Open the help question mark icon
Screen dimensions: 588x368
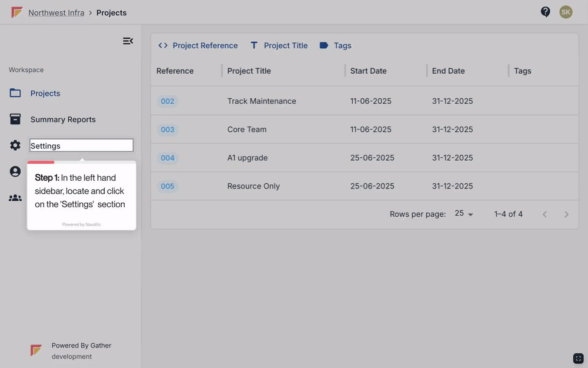click(546, 12)
